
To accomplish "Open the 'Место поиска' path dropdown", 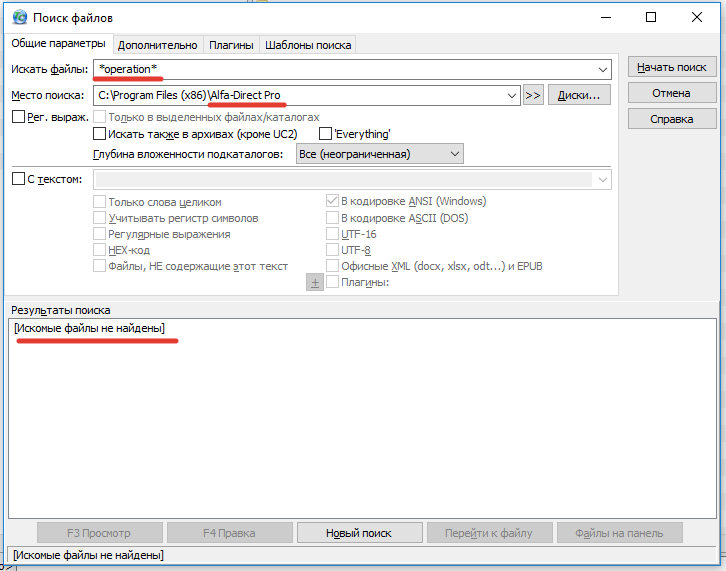I will pos(511,95).
